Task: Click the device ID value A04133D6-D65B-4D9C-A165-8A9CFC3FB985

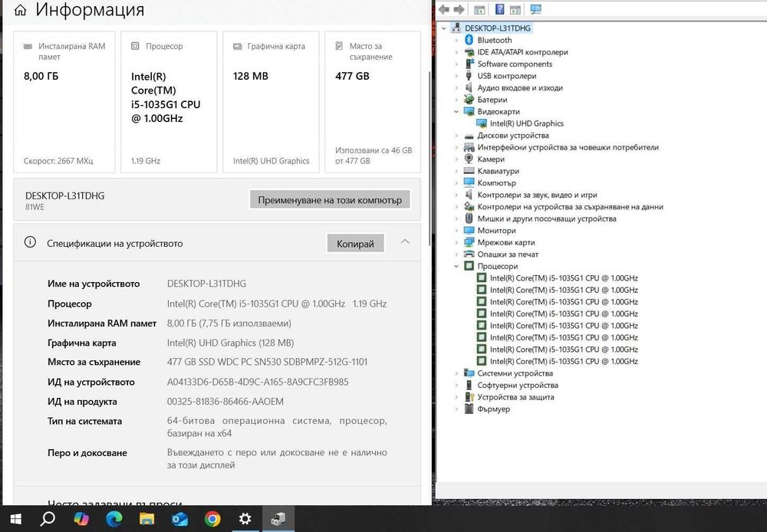Action: (258, 382)
